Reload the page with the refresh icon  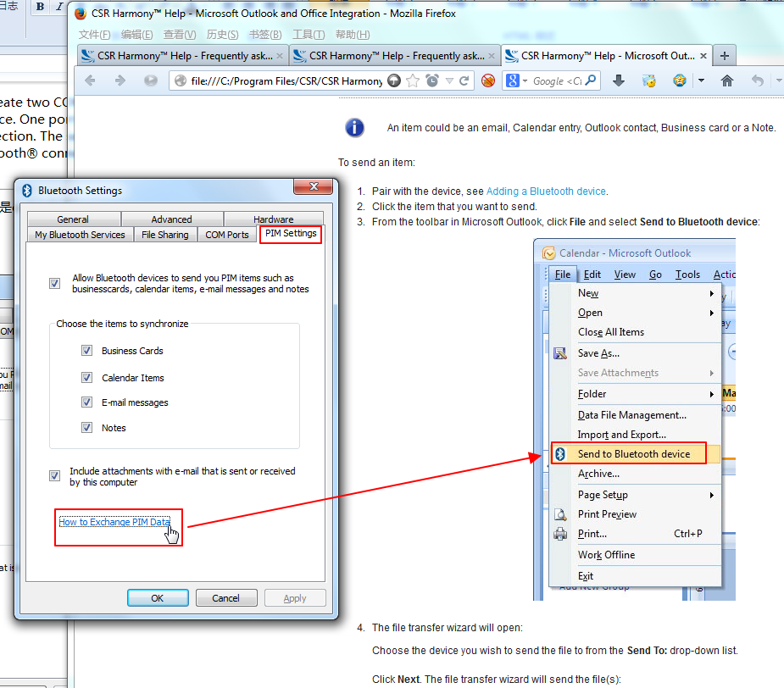464,80
